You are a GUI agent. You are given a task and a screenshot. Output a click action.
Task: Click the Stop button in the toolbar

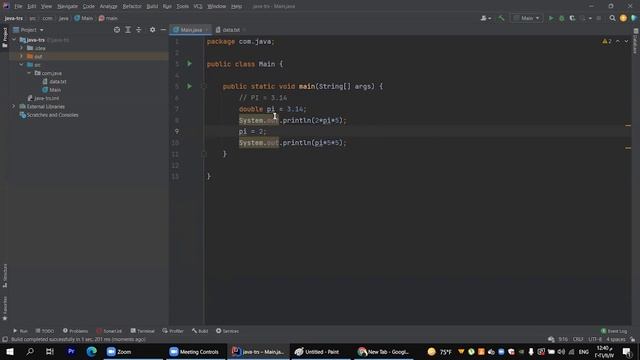[599, 18]
